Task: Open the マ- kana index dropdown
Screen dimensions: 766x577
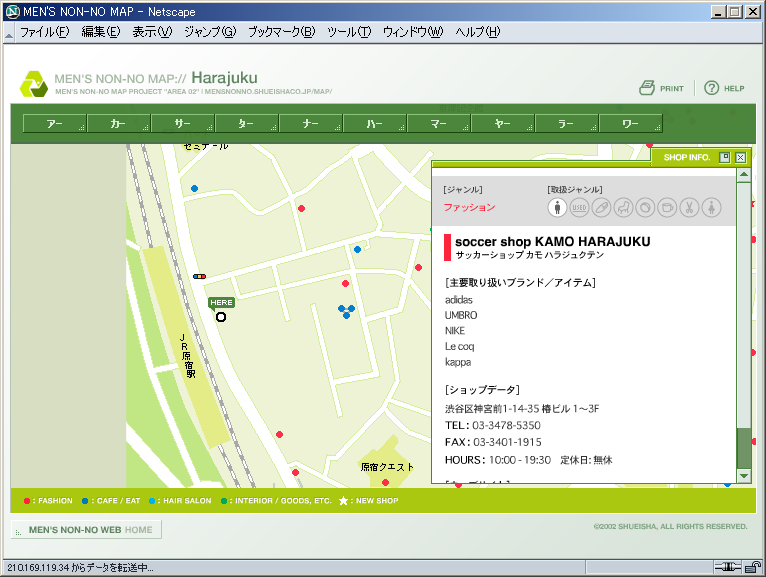Action: (x=439, y=124)
